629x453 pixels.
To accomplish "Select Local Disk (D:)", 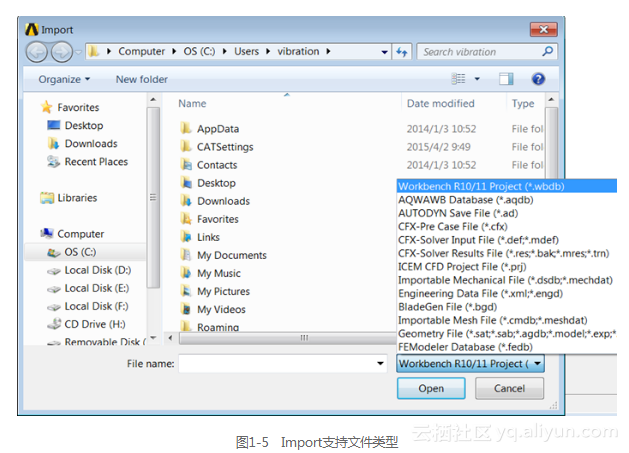I will click(x=97, y=270).
